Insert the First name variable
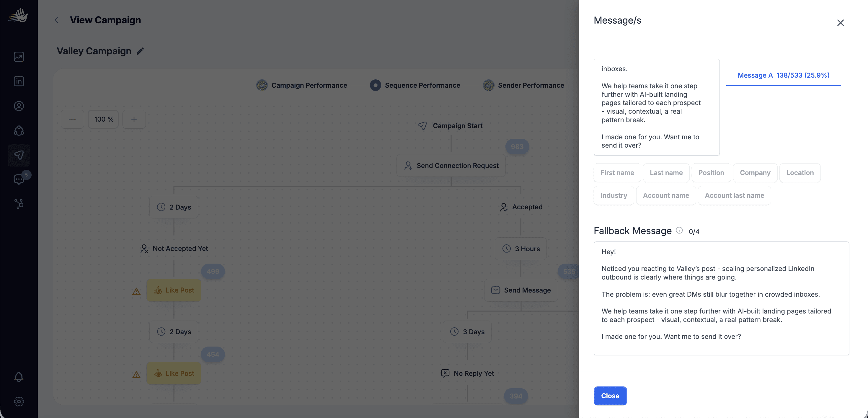This screenshot has height=418, width=868. pyautogui.click(x=617, y=173)
